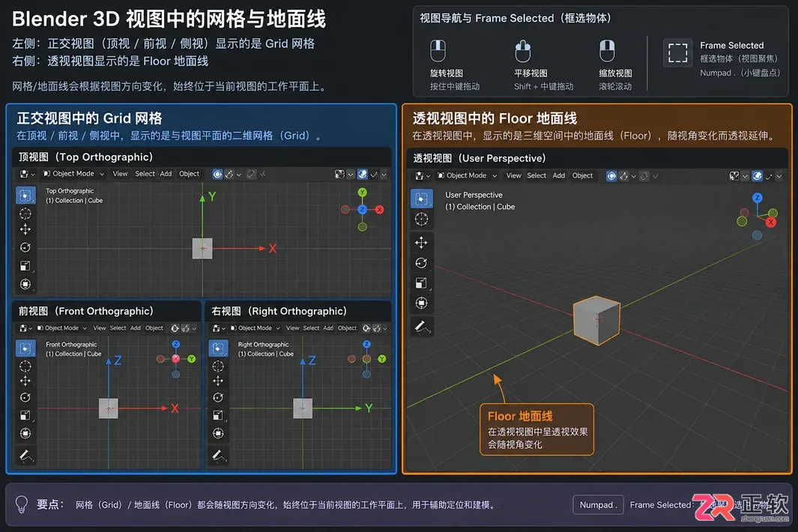Open Select menu in Top Orthographic header
This screenshot has height=532, width=798.
click(x=145, y=174)
